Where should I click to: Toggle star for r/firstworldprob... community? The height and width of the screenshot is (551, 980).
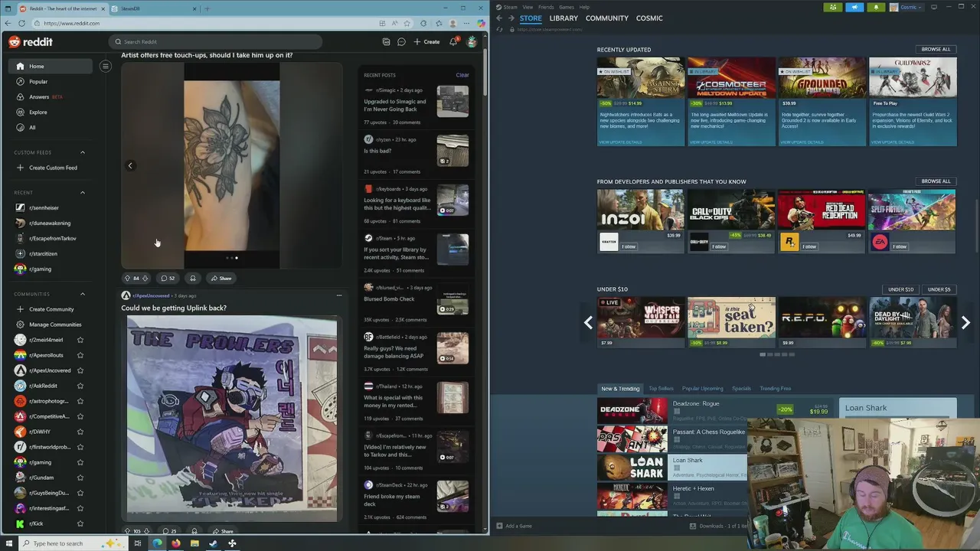80,447
